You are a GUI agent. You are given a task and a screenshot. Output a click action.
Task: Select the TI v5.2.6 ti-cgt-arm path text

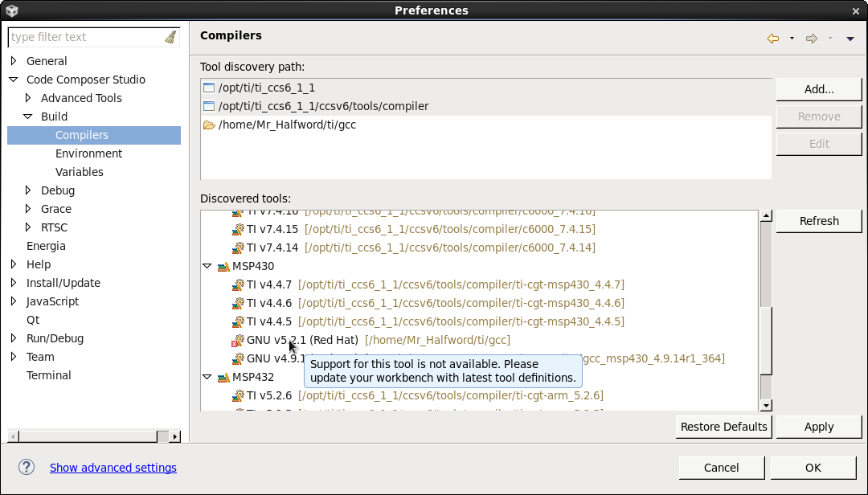click(x=451, y=395)
